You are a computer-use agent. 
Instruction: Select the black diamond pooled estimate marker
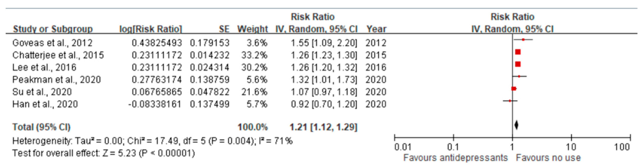516,125
